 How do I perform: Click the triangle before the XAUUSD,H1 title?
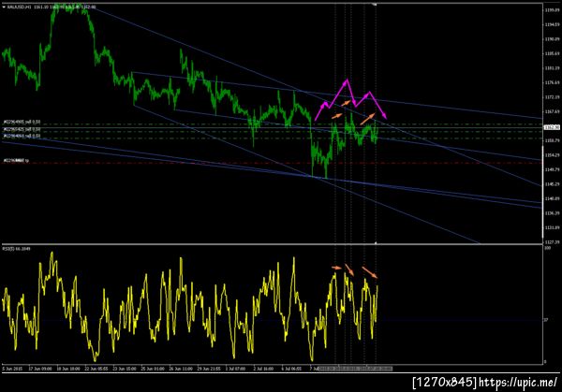click(x=4, y=7)
